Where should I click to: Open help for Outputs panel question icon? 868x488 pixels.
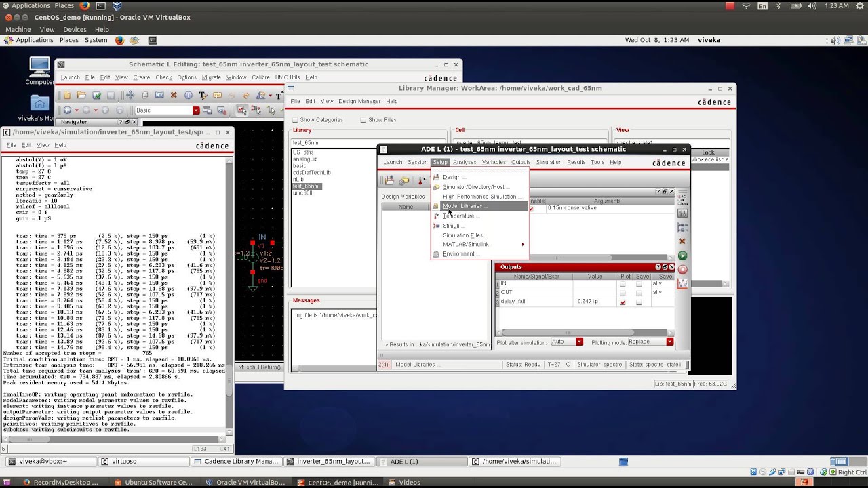coord(658,267)
